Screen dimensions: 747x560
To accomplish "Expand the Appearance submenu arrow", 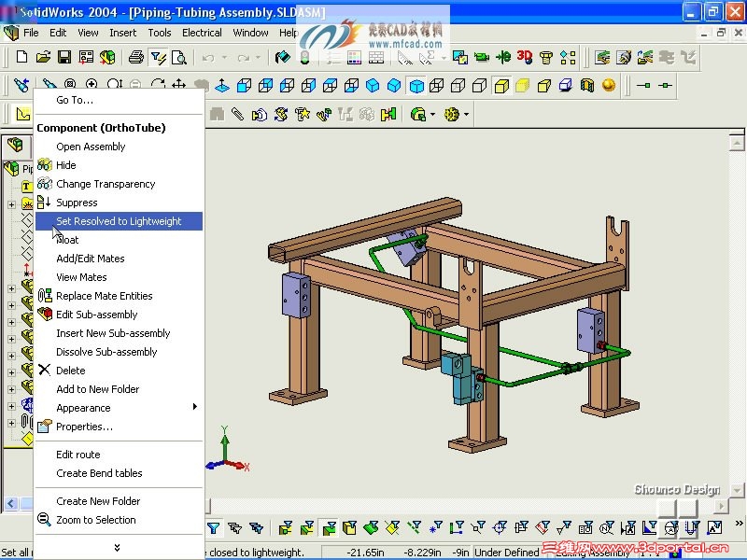I will click(x=195, y=407).
